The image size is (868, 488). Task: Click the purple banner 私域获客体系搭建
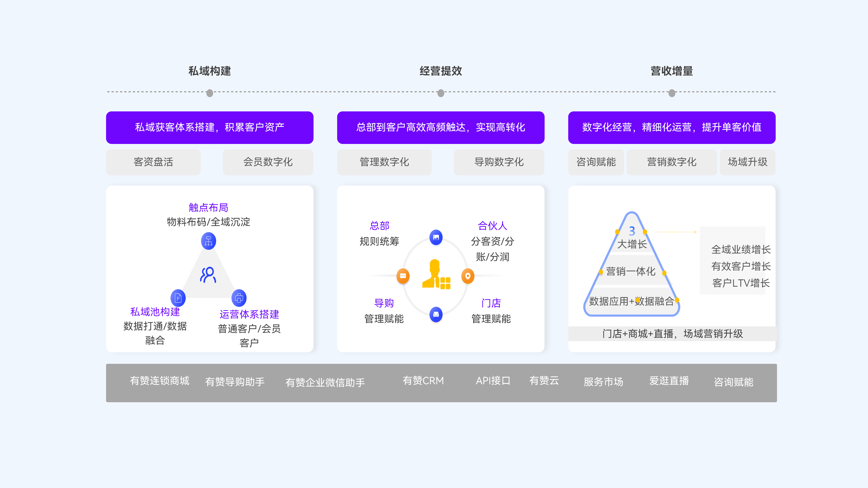click(210, 127)
